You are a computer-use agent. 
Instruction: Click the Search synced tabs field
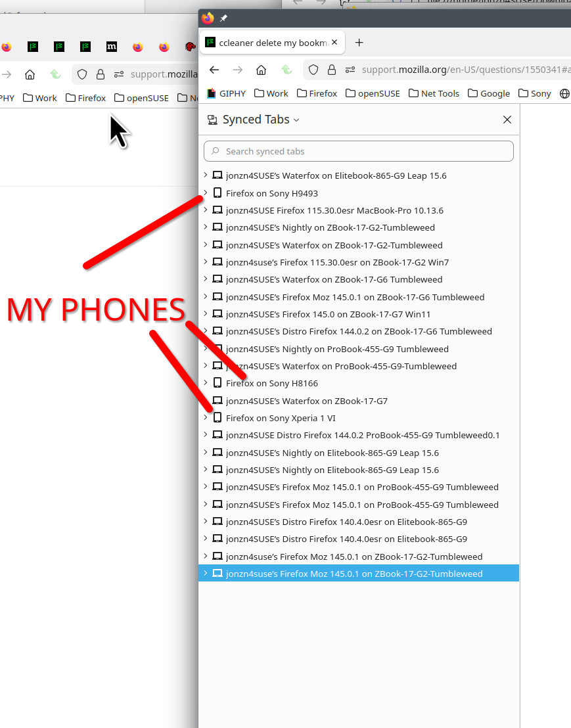358,151
